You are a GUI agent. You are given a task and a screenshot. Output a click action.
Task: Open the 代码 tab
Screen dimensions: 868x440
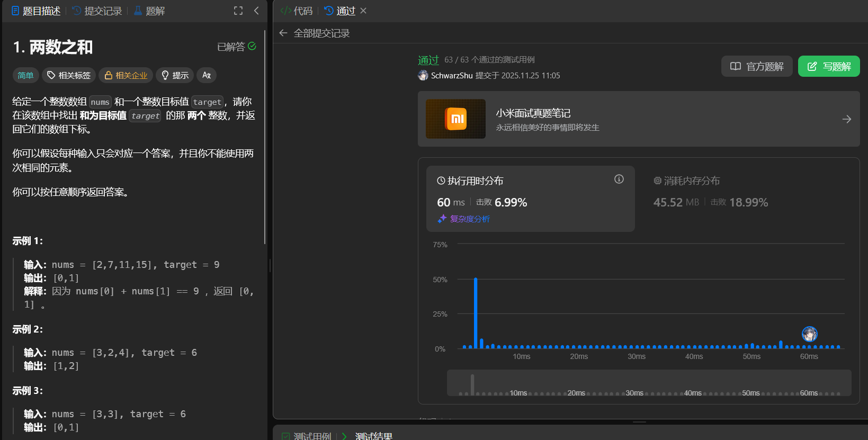297,11
